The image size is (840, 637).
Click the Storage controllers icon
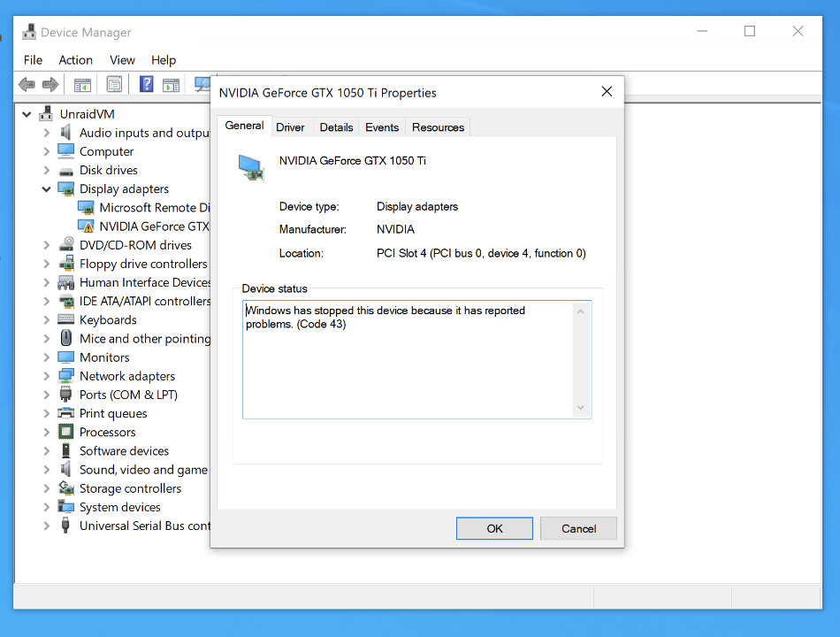[x=66, y=488]
